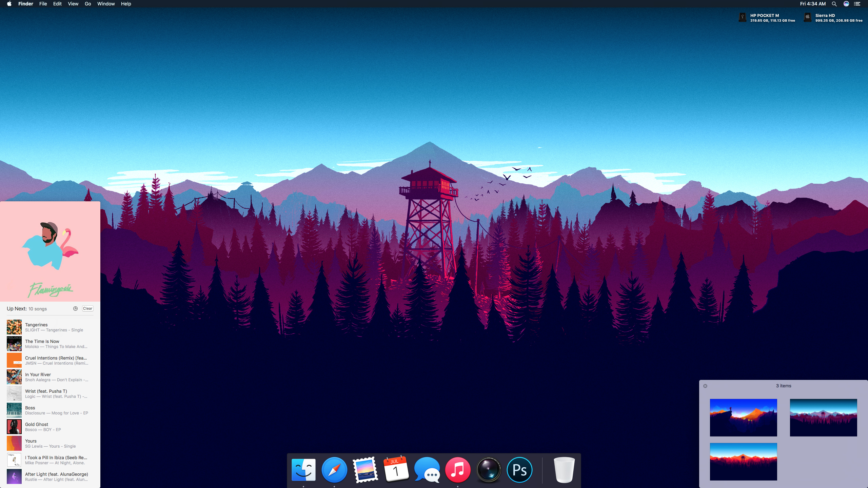
Task: Launch Safari from the dock
Action: coord(334,470)
